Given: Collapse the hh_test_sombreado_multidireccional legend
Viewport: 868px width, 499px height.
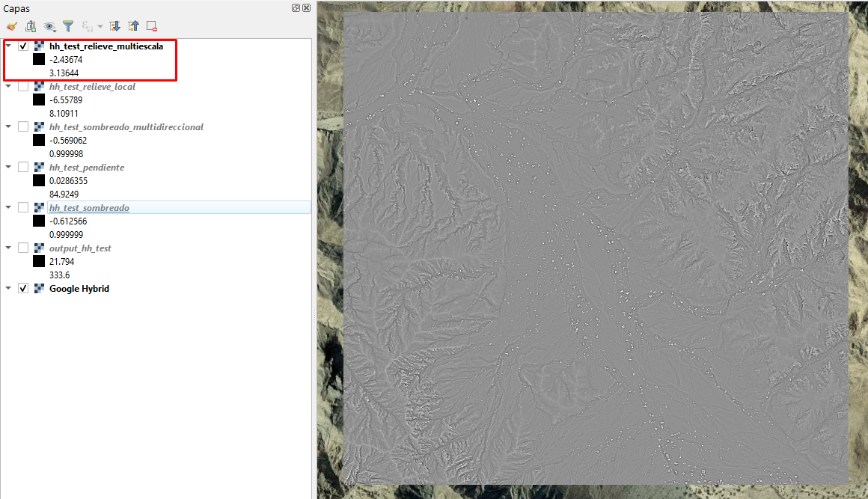Looking at the screenshot, I should pos(7,126).
